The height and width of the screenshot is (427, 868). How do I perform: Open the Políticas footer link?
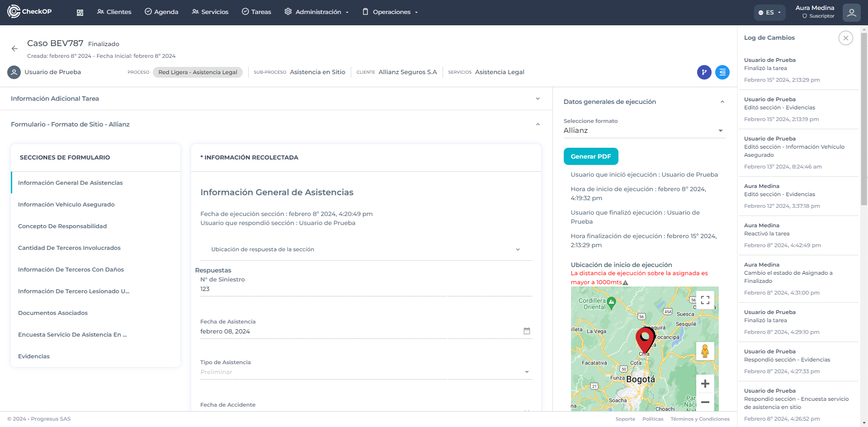tap(653, 419)
